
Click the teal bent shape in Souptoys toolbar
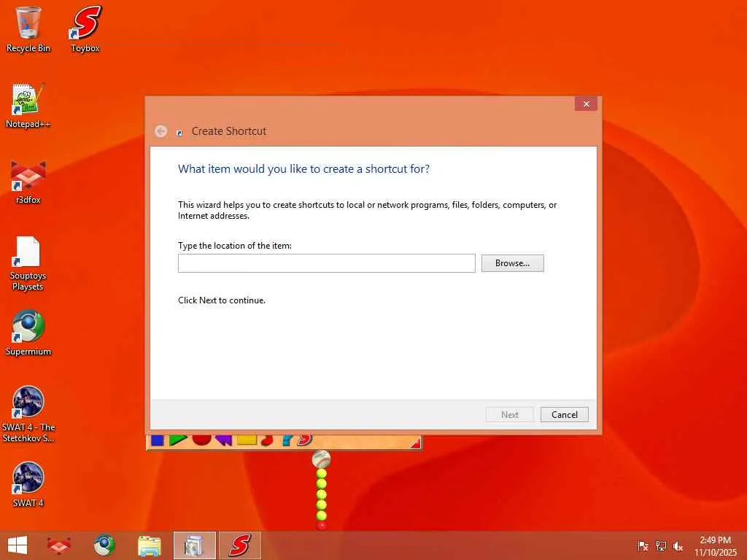point(286,440)
